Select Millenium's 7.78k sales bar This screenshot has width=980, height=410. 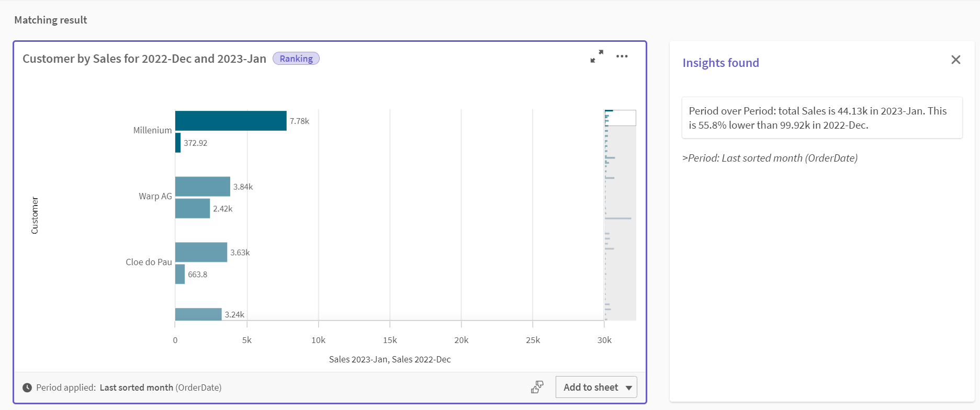[231, 121]
